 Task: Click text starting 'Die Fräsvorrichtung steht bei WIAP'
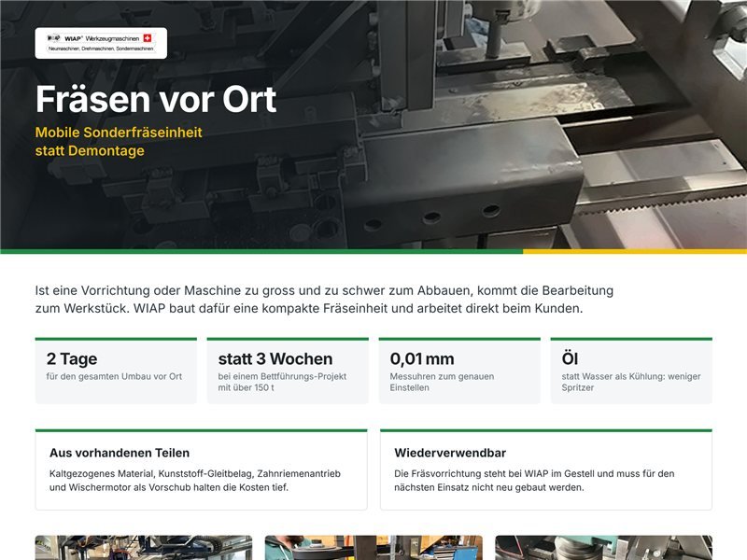click(534, 481)
